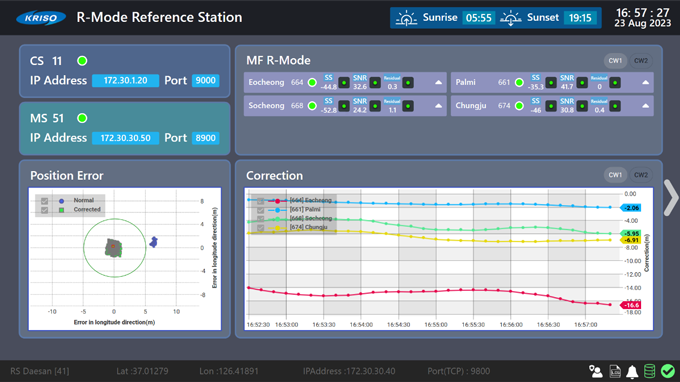
Task: Toggle the [674] Chungju legend checkbox
Action: [x=260, y=228]
